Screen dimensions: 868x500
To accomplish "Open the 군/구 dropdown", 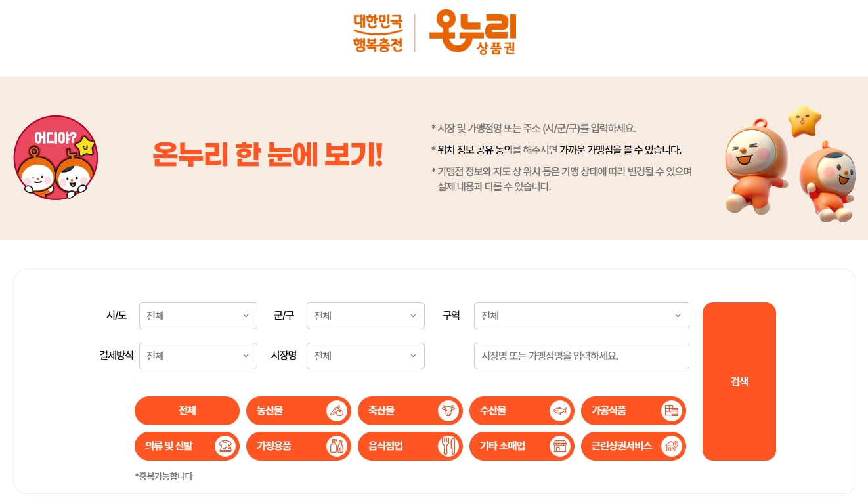I will click(366, 316).
